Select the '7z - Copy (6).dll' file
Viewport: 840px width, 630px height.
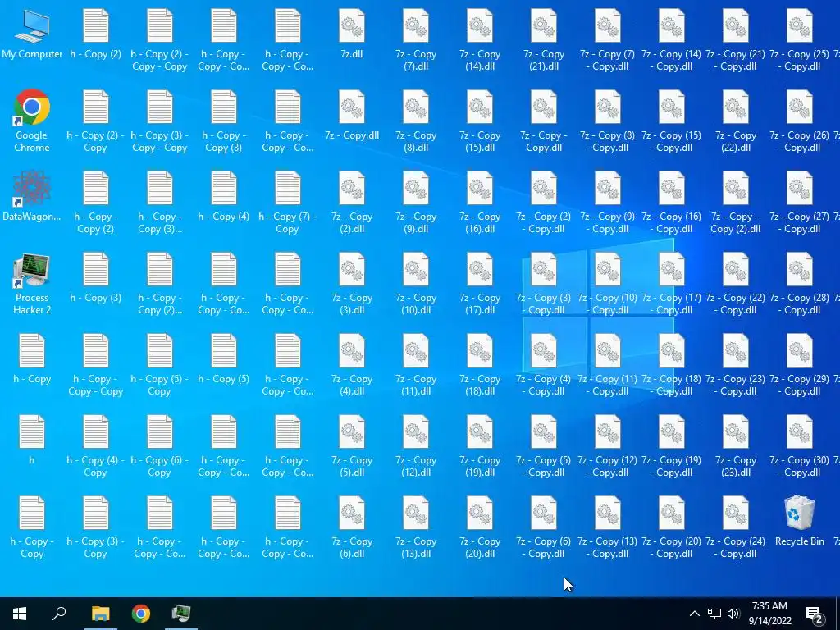[352, 527]
